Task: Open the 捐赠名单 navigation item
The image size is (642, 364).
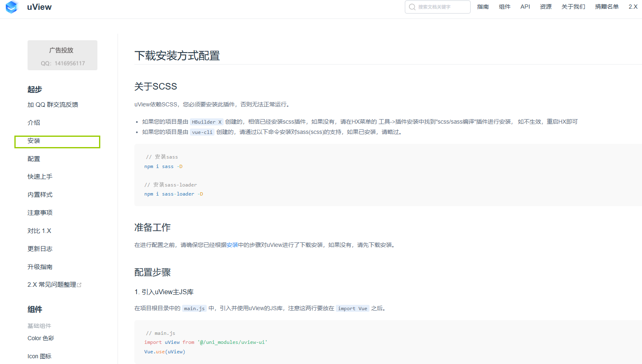Action: 607,7
